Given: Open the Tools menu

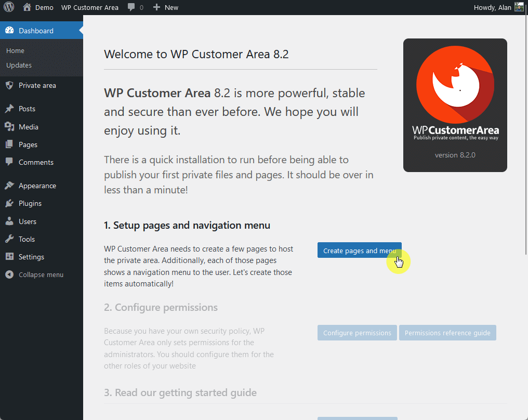Looking at the screenshot, I should pyautogui.click(x=42, y=239).
